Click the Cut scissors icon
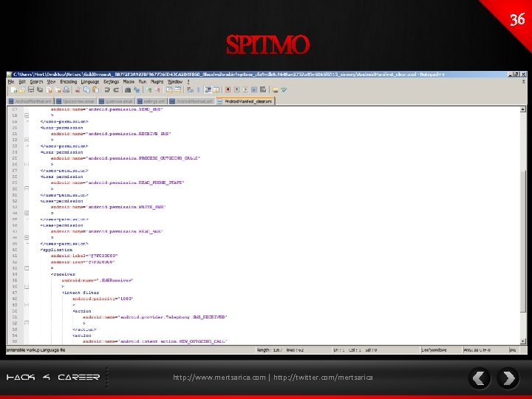The image size is (532, 399). 78,90
